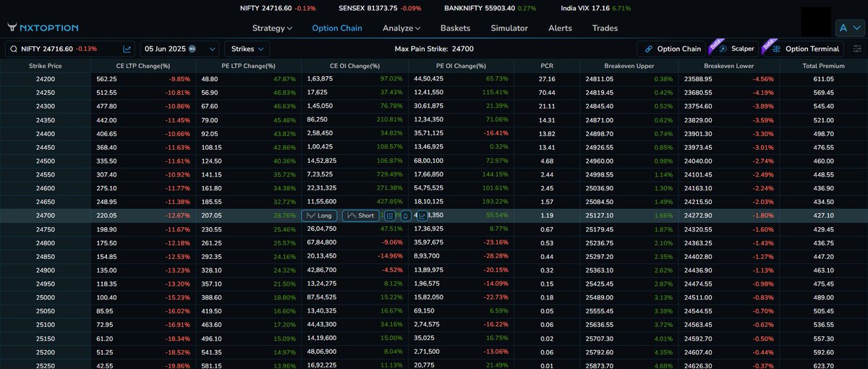Click the search magnifier icon
This screenshot has height=369, width=868.
[14, 49]
